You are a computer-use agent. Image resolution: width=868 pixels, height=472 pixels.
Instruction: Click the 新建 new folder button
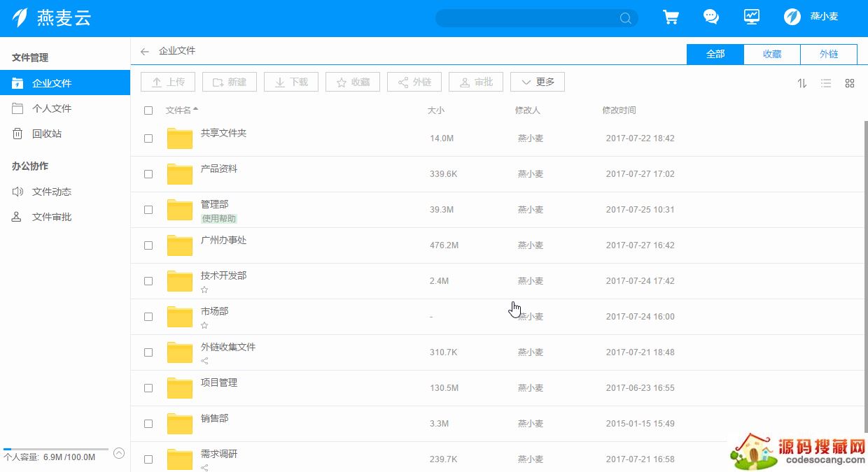coord(230,82)
